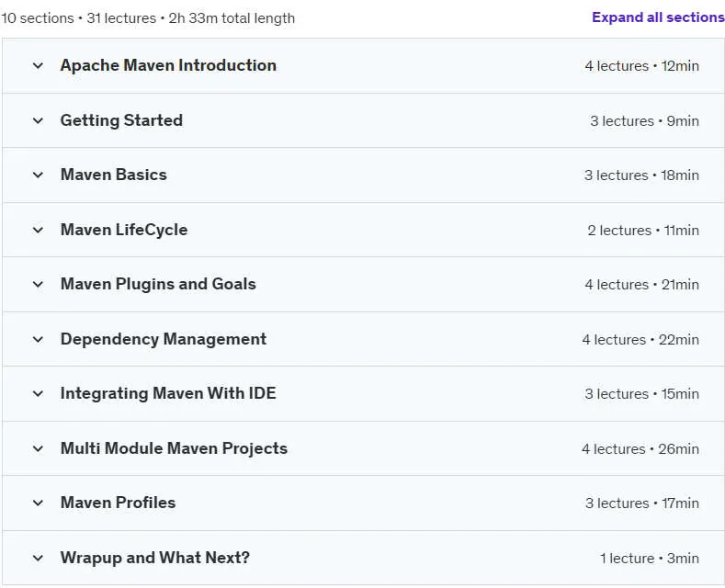The image size is (725, 588).
Task: Open Multi Module Maven Projects heading
Action: pos(174,448)
